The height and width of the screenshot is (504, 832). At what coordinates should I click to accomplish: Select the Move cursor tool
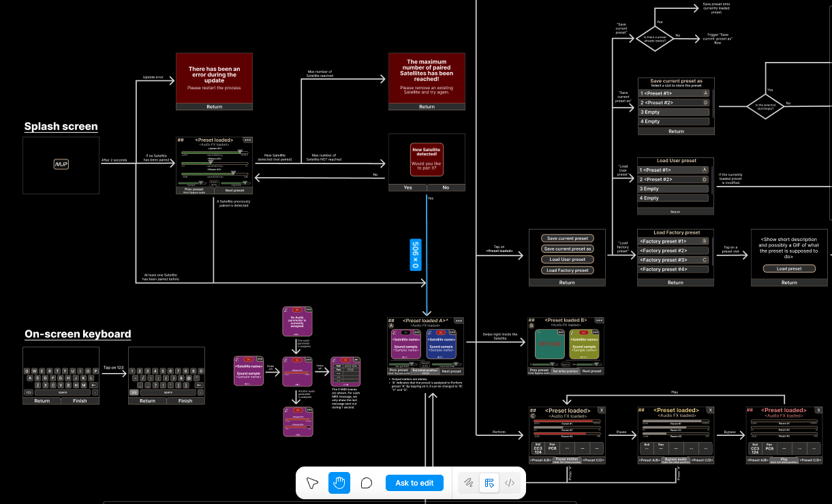click(x=313, y=483)
